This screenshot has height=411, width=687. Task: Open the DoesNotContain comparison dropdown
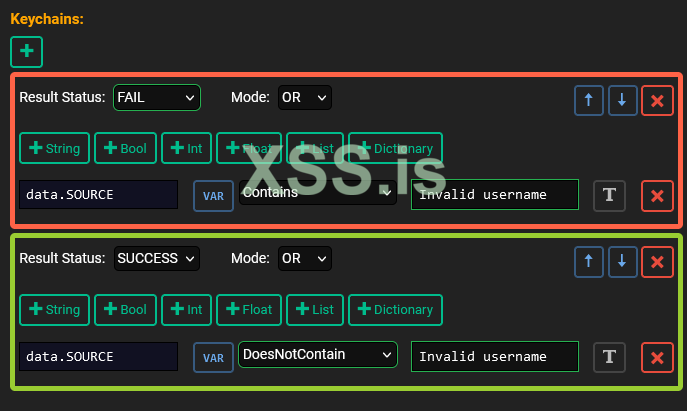(318, 354)
